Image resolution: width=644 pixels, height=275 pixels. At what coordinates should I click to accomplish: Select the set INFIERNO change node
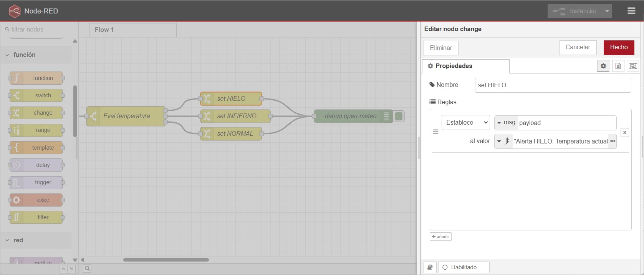[x=235, y=116]
